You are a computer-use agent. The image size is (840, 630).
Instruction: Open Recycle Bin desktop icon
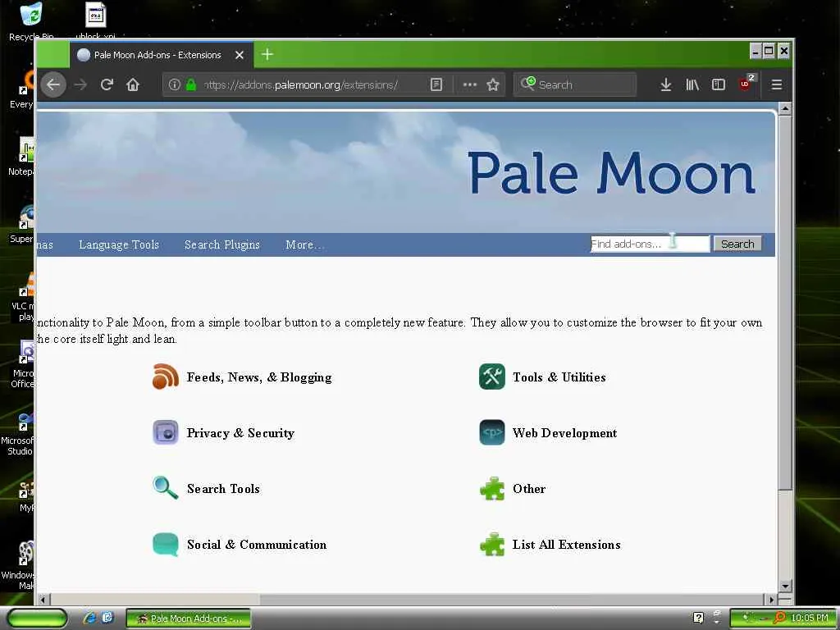(x=31, y=21)
